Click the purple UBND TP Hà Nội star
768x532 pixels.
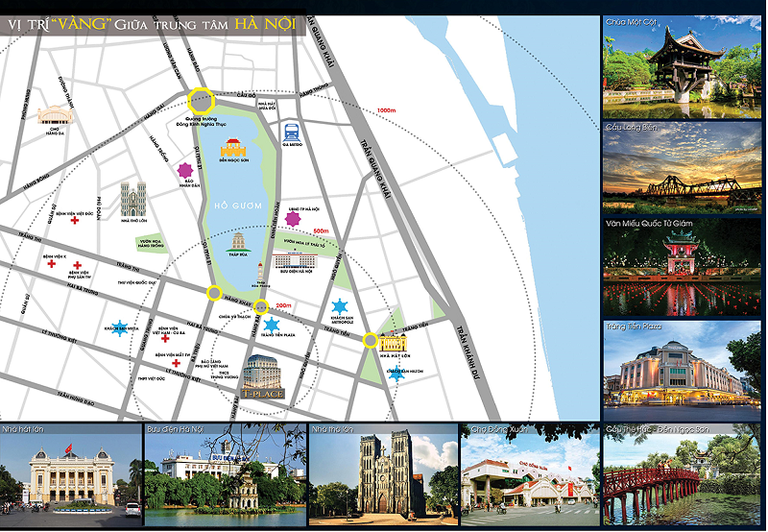click(x=293, y=219)
